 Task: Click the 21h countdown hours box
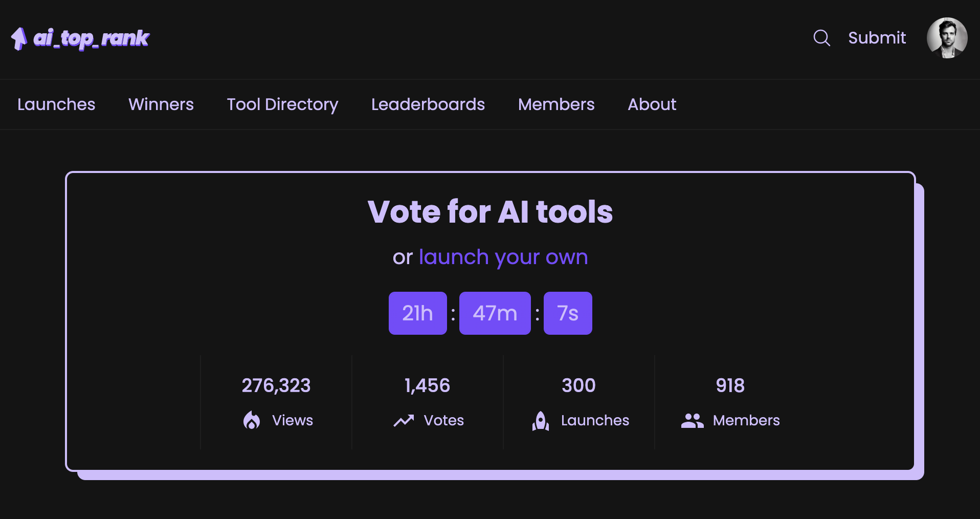417,313
